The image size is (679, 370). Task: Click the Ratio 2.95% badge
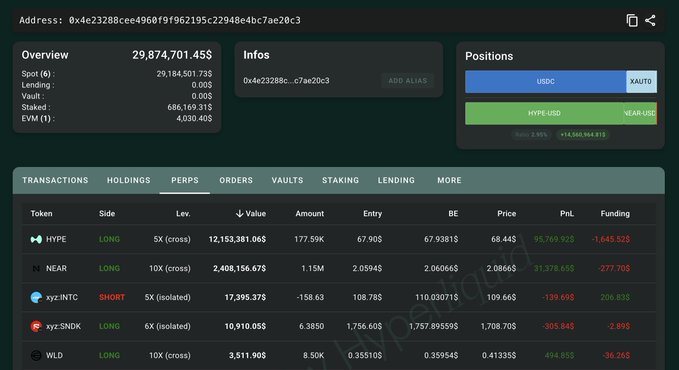pos(531,135)
